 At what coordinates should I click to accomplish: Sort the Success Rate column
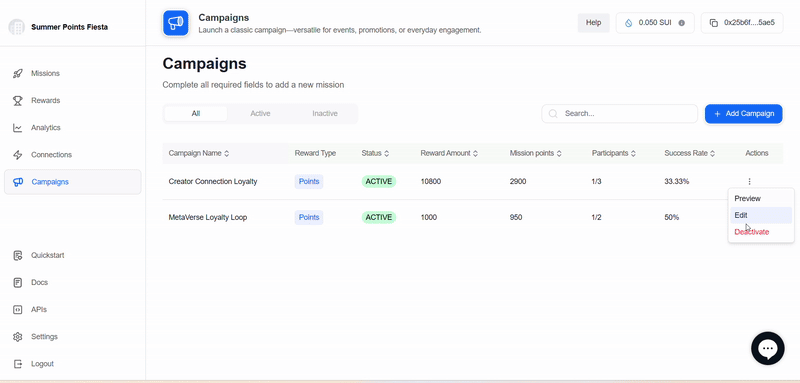pos(712,153)
